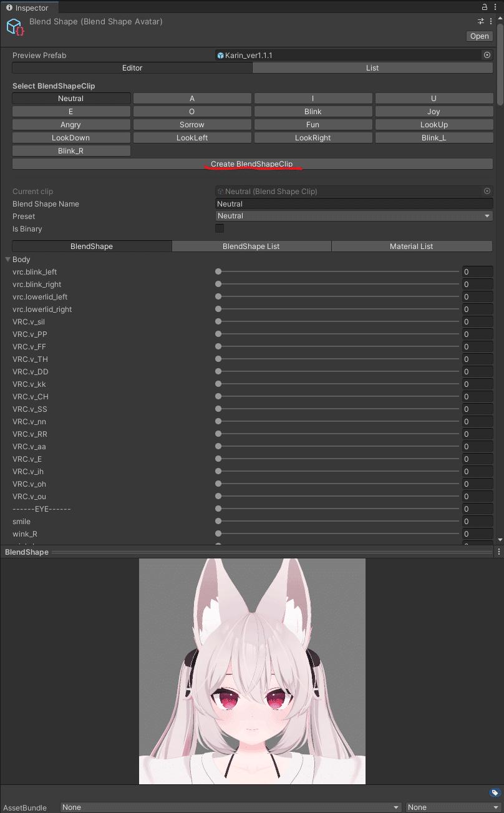Click the VRC.v_aa slider handle
Image resolution: width=504 pixels, height=813 pixels.
click(218, 447)
